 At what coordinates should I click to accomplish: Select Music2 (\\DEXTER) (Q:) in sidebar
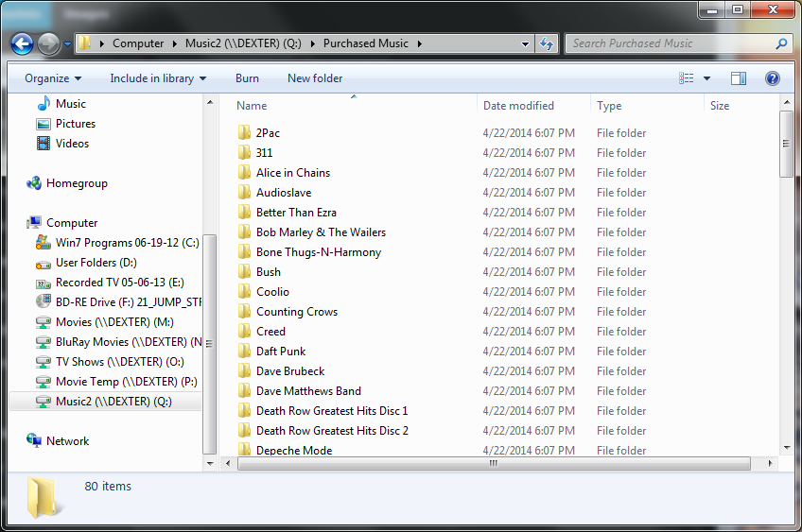click(x=105, y=402)
